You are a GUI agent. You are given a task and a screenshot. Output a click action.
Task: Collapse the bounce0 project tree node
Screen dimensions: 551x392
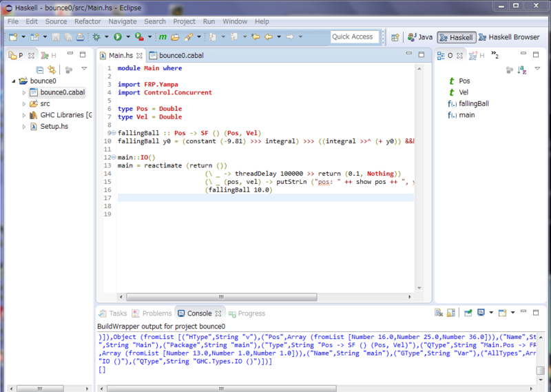coord(14,81)
